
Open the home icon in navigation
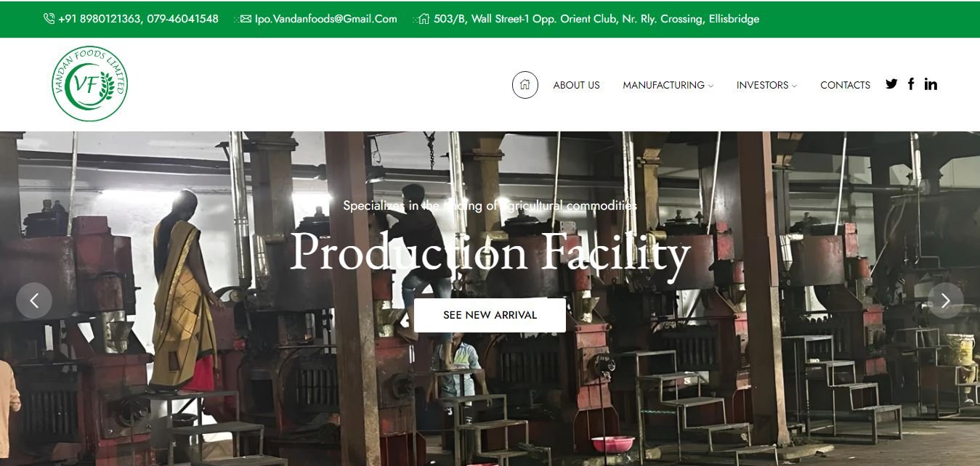525,85
